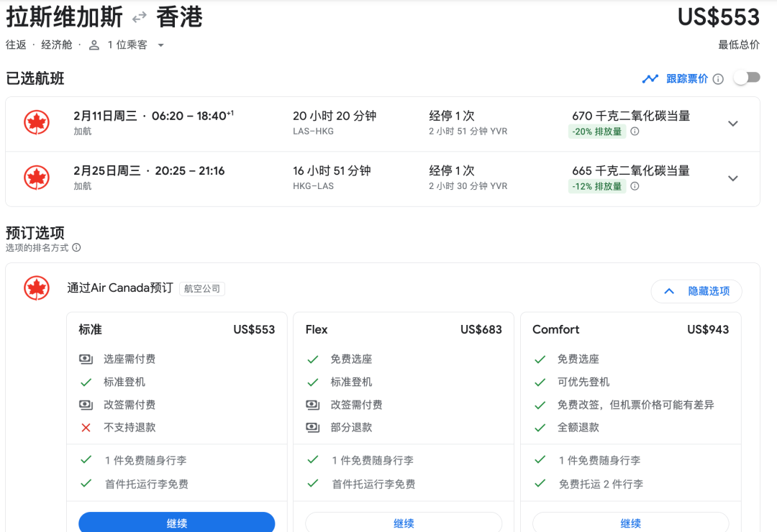Click 继续 under the Flex fare
Screen dimensions: 777x532
coord(404,523)
